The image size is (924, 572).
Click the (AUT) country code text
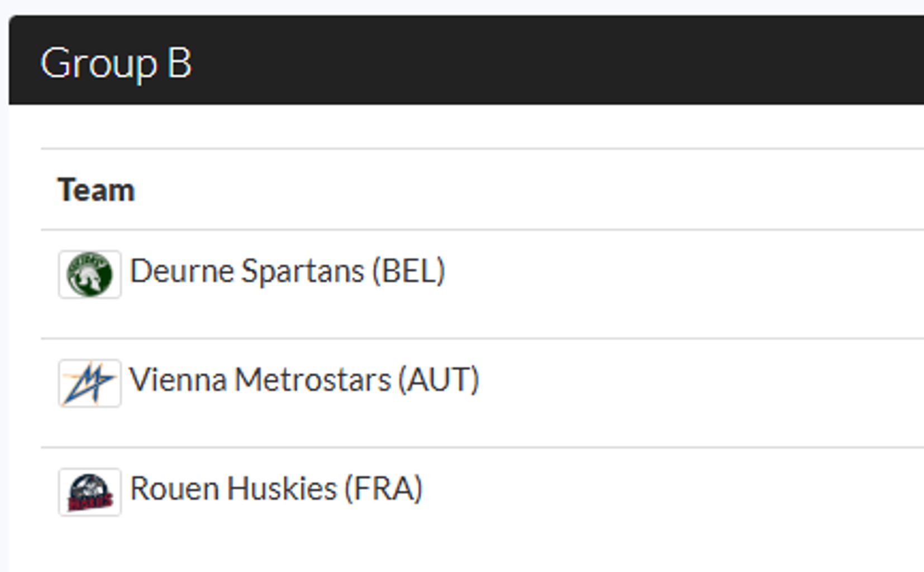[x=439, y=380]
